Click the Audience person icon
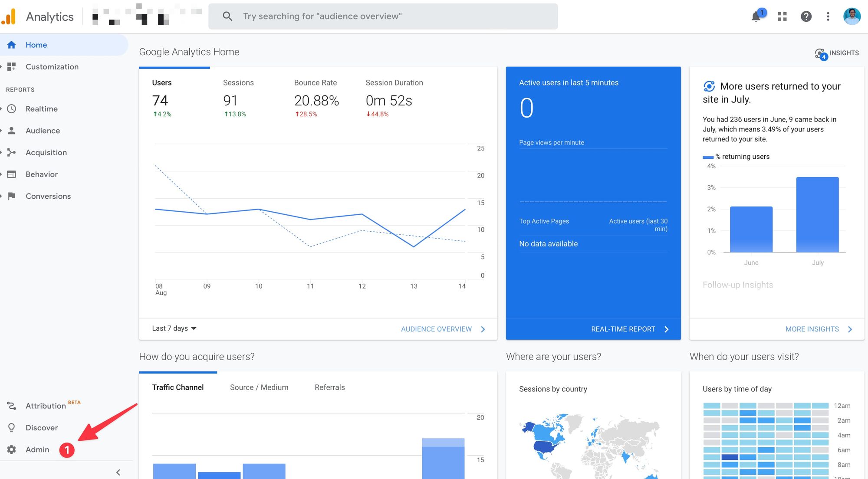Viewport: 868px width, 479px height. coord(12,130)
